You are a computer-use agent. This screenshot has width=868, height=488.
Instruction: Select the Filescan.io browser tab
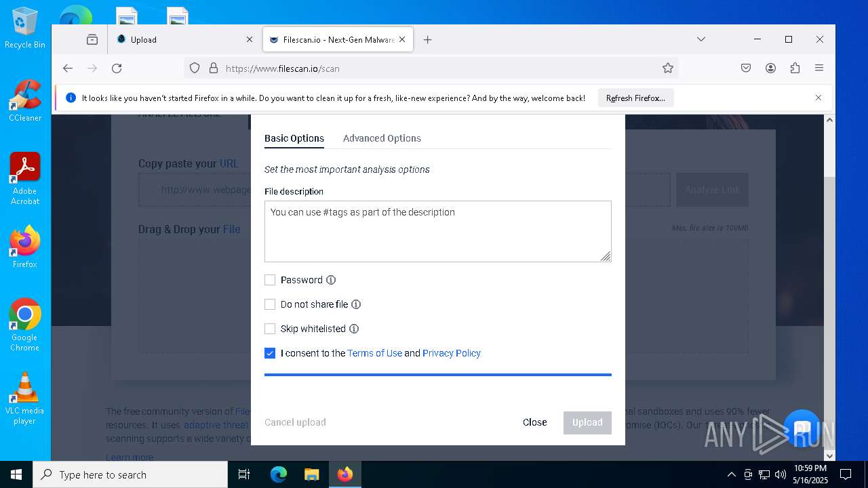pos(337,40)
